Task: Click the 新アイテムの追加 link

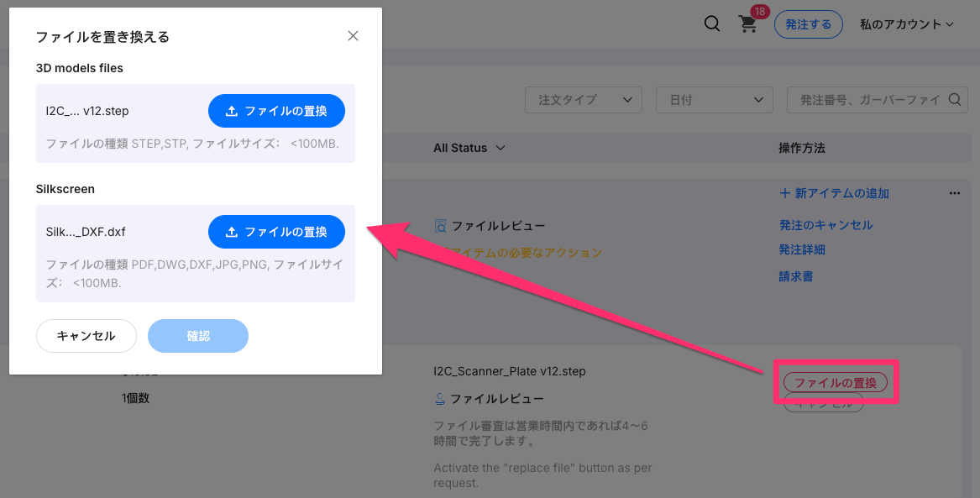Action: pyautogui.click(x=834, y=193)
